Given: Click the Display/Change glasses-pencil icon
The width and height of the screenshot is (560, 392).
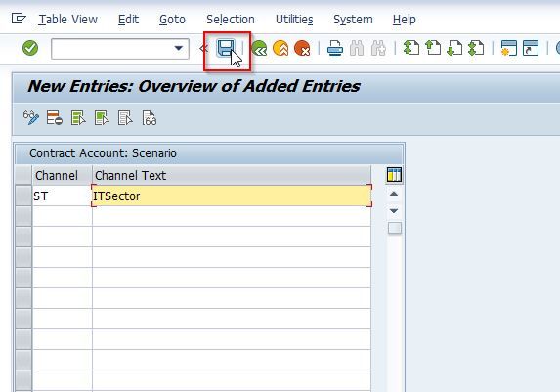Looking at the screenshot, I should pos(31,118).
